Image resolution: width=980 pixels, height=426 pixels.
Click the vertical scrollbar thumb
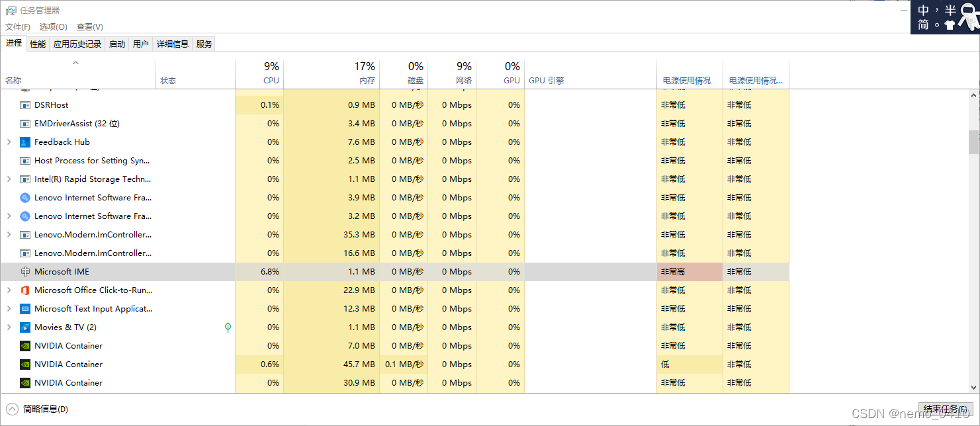973,142
